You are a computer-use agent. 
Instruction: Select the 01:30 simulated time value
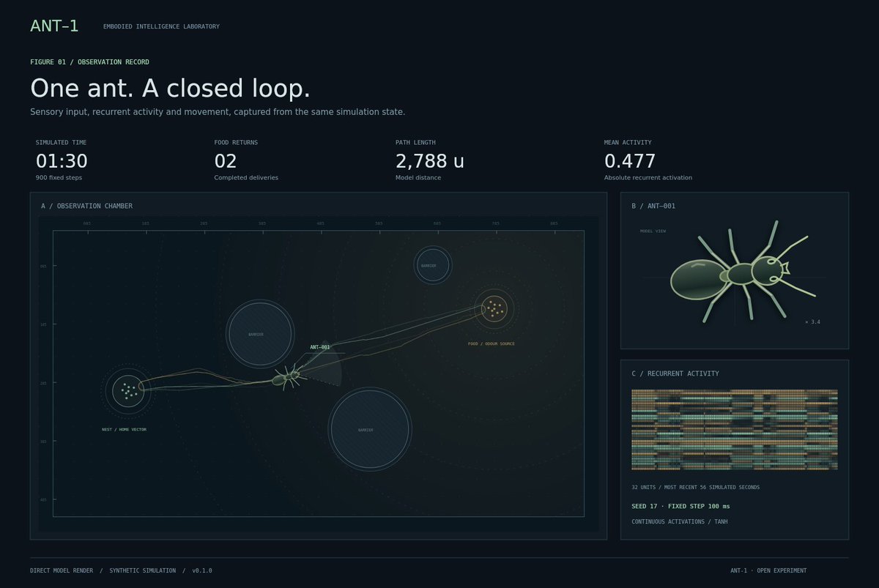(x=62, y=161)
